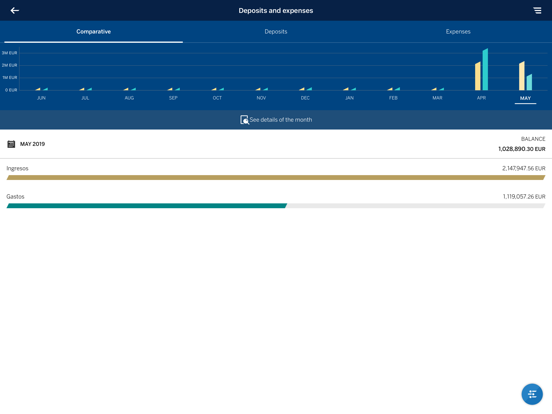Select the FEB month on the chart
The height and width of the screenshot is (414, 552).
(x=393, y=98)
